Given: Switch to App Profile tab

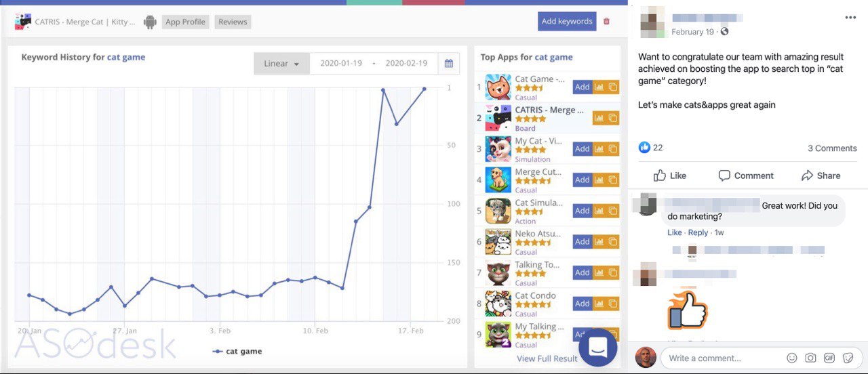Looking at the screenshot, I should (185, 22).
